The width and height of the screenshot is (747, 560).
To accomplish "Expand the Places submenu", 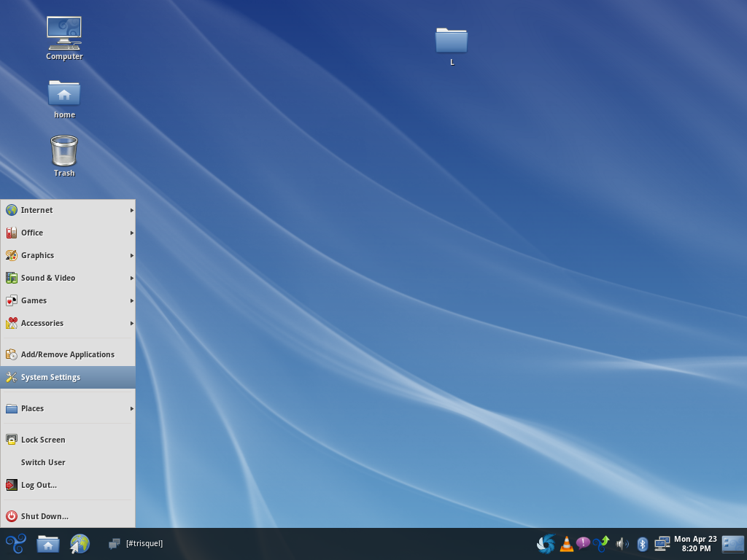I will point(68,408).
